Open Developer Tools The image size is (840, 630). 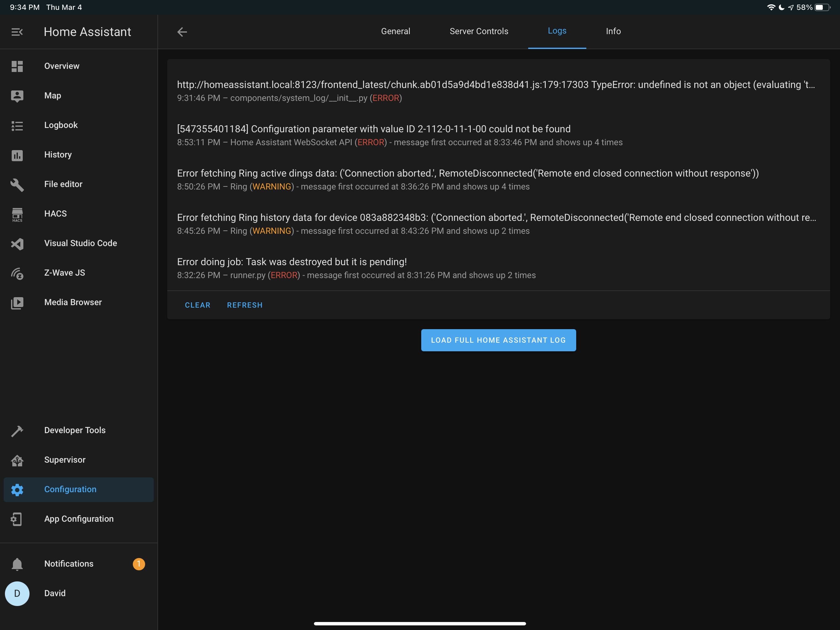pos(75,430)
